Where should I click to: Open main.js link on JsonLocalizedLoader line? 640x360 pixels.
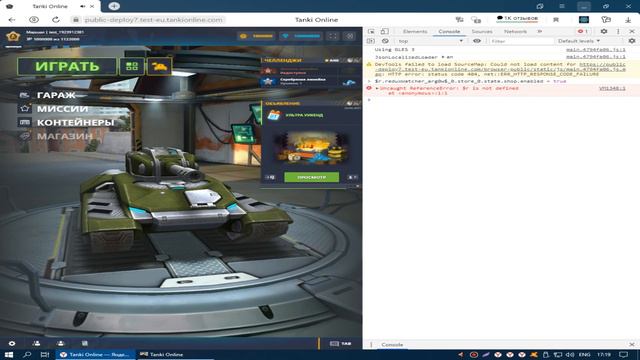[596, 57]
